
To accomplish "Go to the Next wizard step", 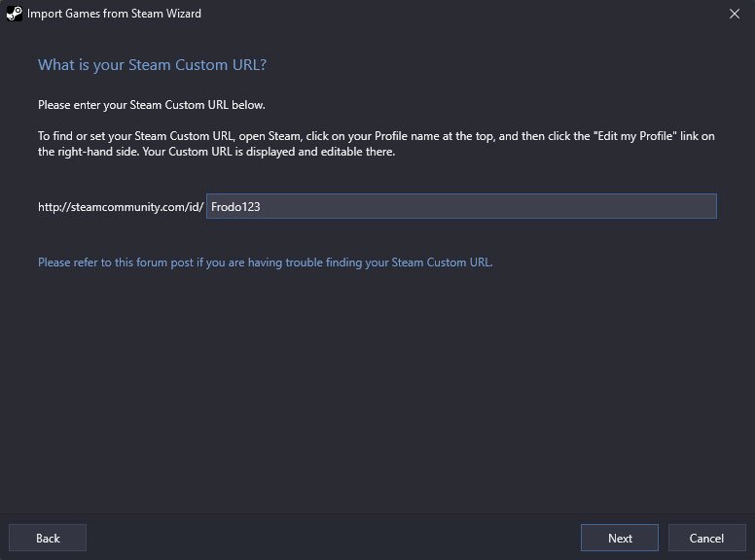I will (619, 538).
